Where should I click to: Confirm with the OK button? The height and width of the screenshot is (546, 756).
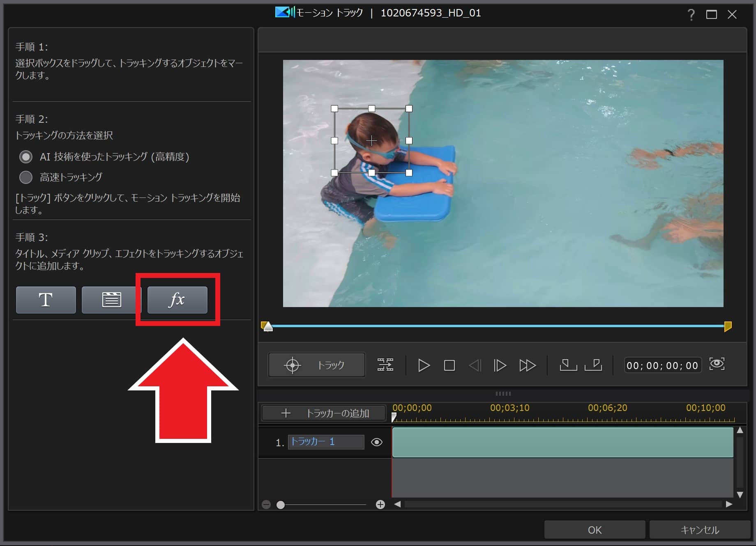(595, 530)
